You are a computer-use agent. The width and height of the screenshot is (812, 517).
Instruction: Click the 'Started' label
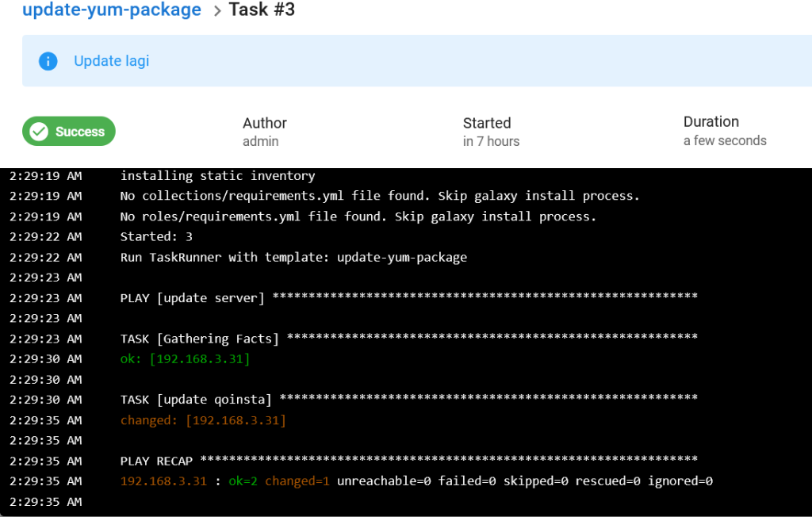click(487, 123)
